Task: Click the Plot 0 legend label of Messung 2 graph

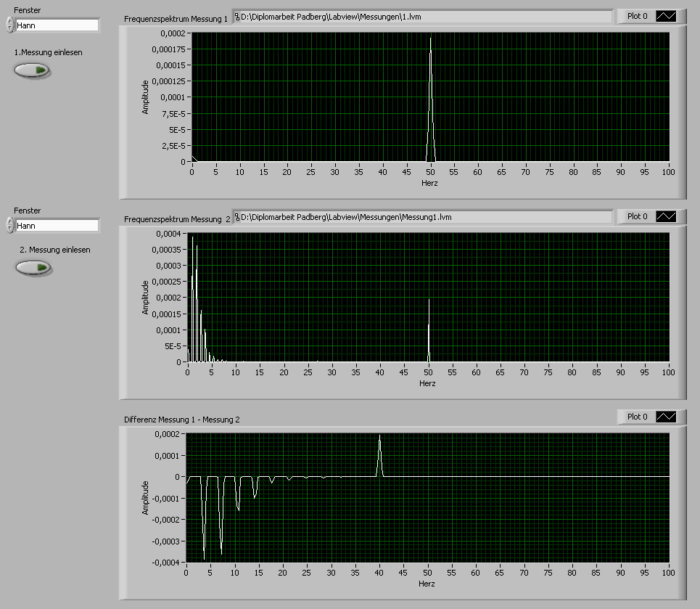Action: pos(637,216)
